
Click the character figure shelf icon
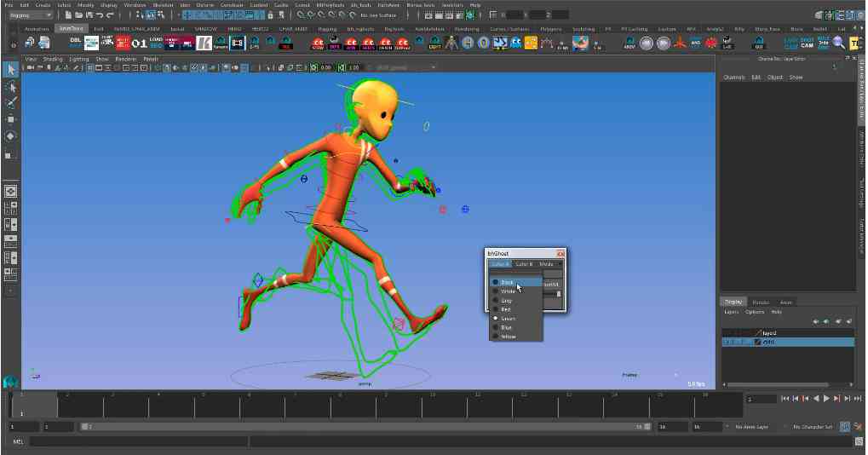pos(451,43)
